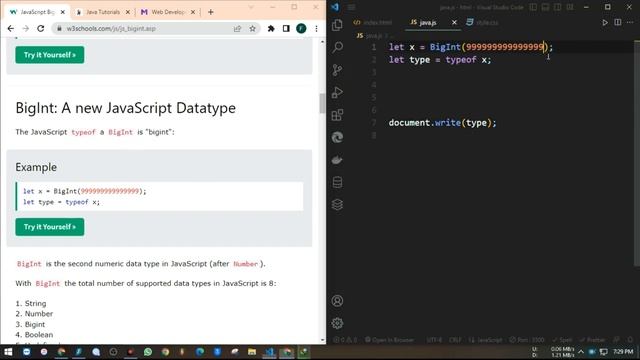Click the browser scrollbar down arrow
Image resolution: width=640 pixels, height=360 pixels.
pyautogui.click(x=322, y=340)
